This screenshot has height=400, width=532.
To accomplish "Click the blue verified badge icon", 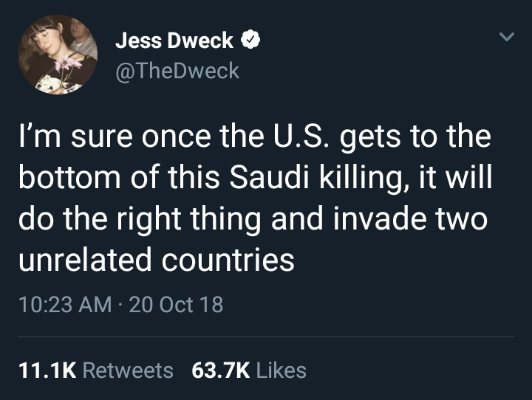I will click(x=250, y=41).
